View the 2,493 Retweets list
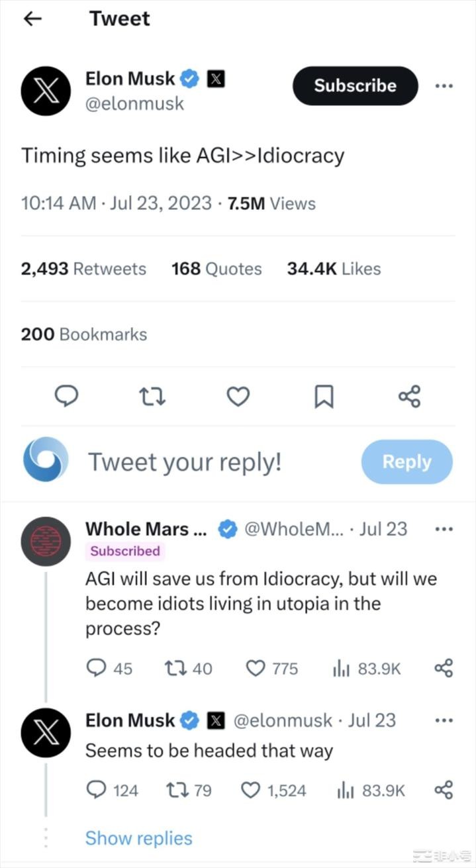Screen dimensions: 476x868 (x=83, y=269)
